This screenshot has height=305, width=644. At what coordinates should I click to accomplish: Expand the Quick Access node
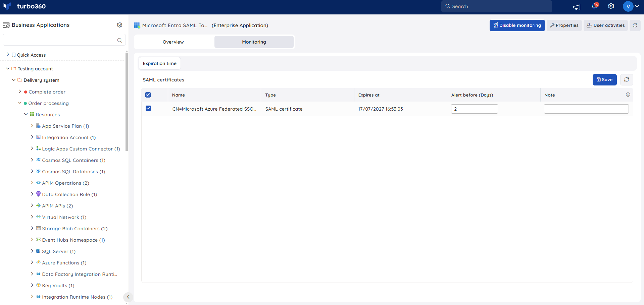coord(8,54)
